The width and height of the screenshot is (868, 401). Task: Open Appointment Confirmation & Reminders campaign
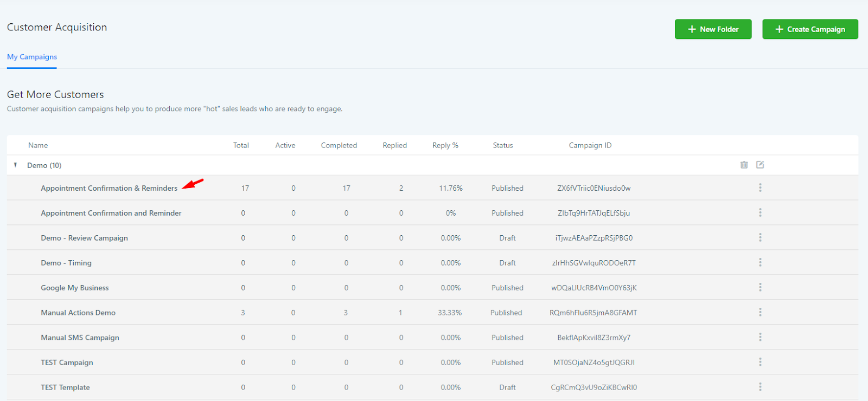click(109, 188)
